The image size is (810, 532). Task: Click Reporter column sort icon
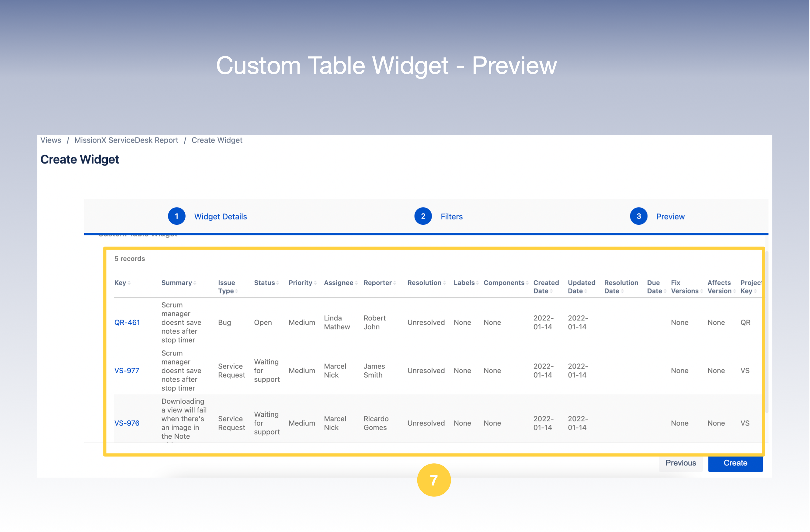pyautogui.click(x=395, y=283)
